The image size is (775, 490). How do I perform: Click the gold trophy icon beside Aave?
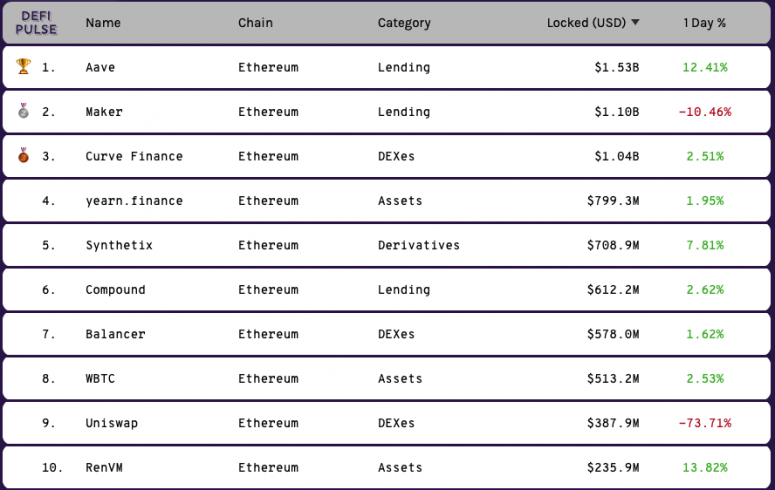[23, 66]
